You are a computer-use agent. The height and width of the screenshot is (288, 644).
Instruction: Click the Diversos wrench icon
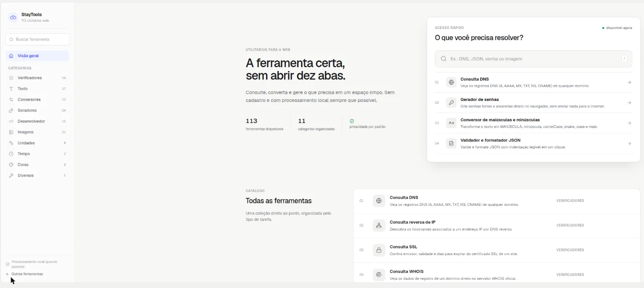coord(11,175)
